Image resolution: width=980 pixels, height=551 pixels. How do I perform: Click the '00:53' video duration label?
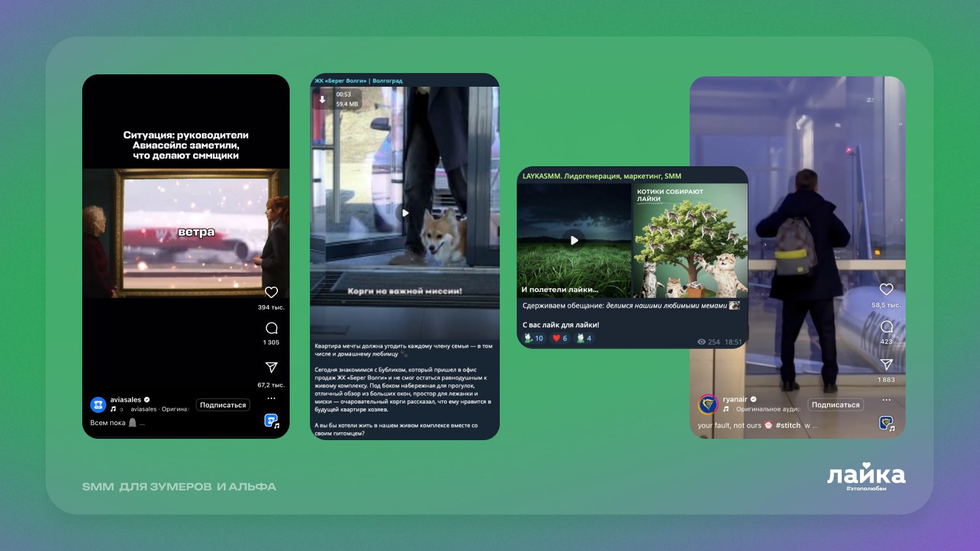(x=344, y=95)
